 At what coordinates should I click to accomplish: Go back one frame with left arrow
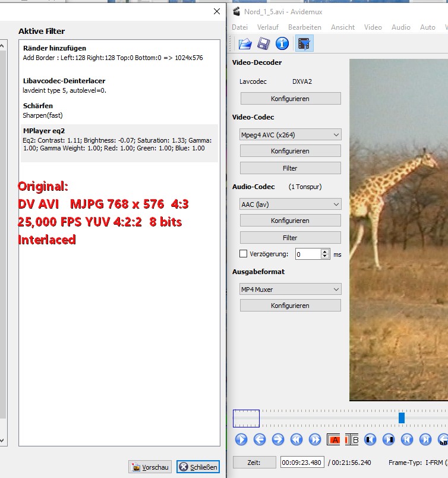260,439
